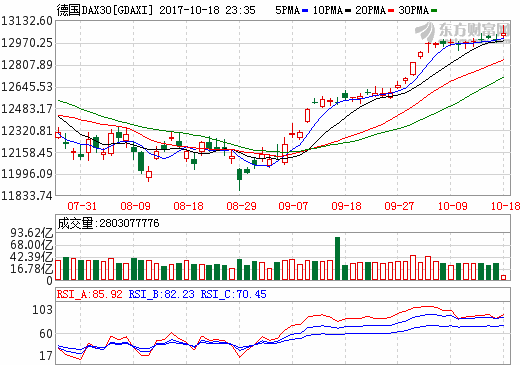Click the volume axis value 68.00亿

[x=32, y=245]
